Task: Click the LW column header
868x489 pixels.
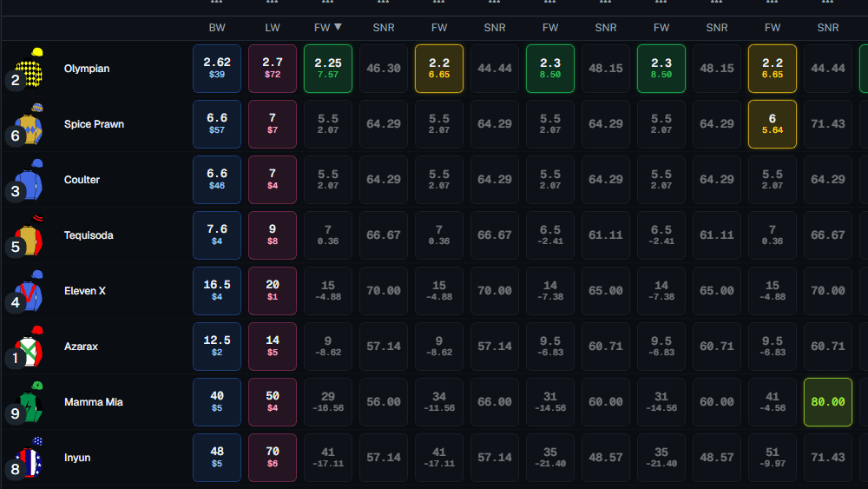Action: click(273, 28)
